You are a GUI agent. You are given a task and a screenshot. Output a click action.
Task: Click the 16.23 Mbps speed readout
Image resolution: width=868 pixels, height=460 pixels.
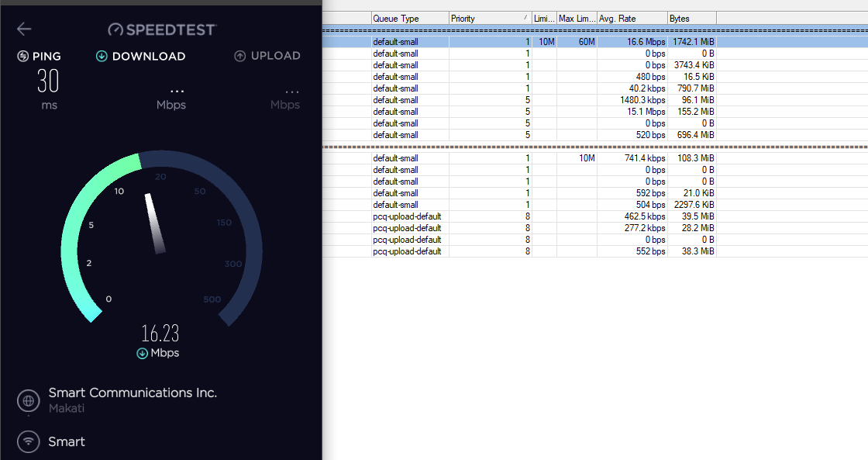point(160,334)
